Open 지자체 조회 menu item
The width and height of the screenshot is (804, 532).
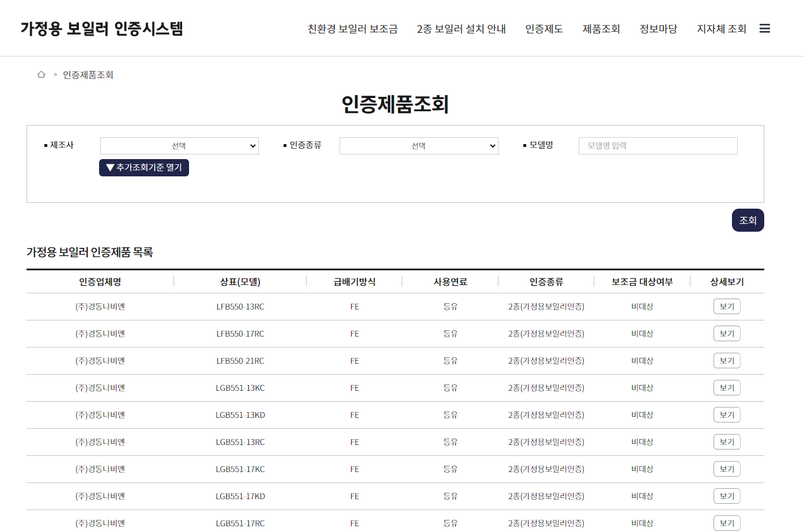pyautogui.click(x=720, y=28)
